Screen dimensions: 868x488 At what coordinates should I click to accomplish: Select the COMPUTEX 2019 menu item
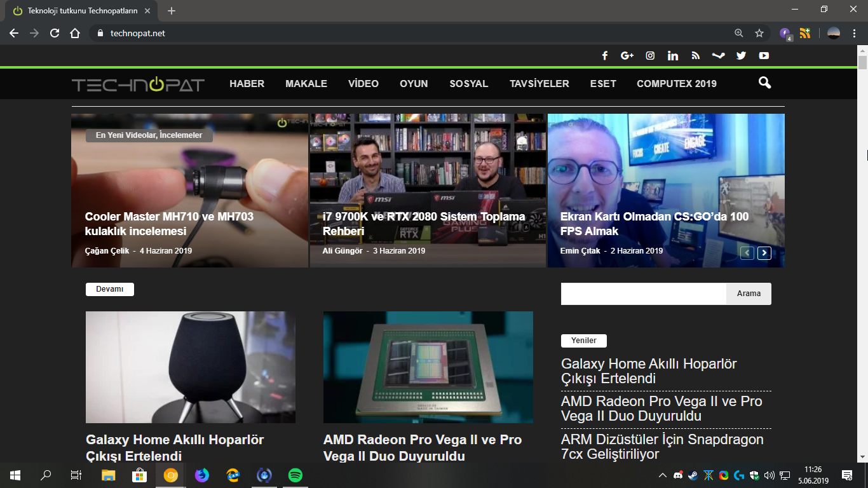pos(676,84)
